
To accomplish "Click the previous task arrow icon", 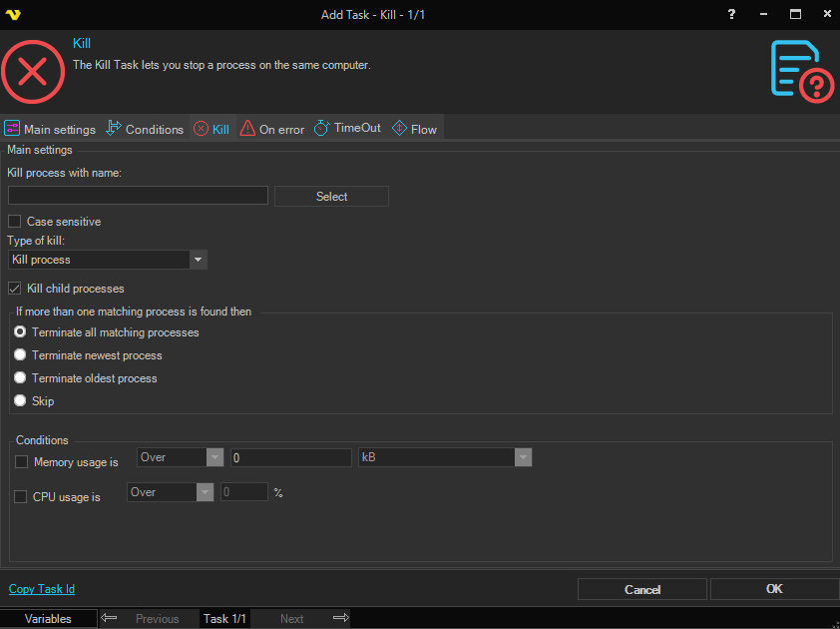I will click(x=110, y=618).
